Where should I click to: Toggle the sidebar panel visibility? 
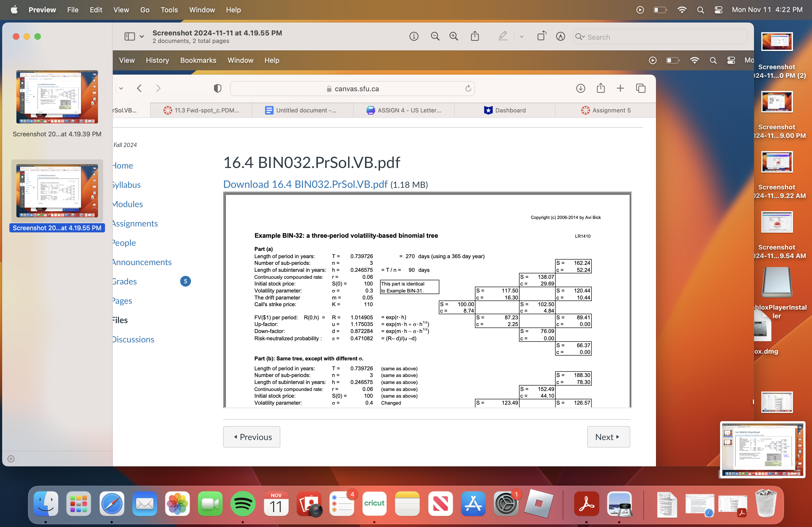coord(130,36)
